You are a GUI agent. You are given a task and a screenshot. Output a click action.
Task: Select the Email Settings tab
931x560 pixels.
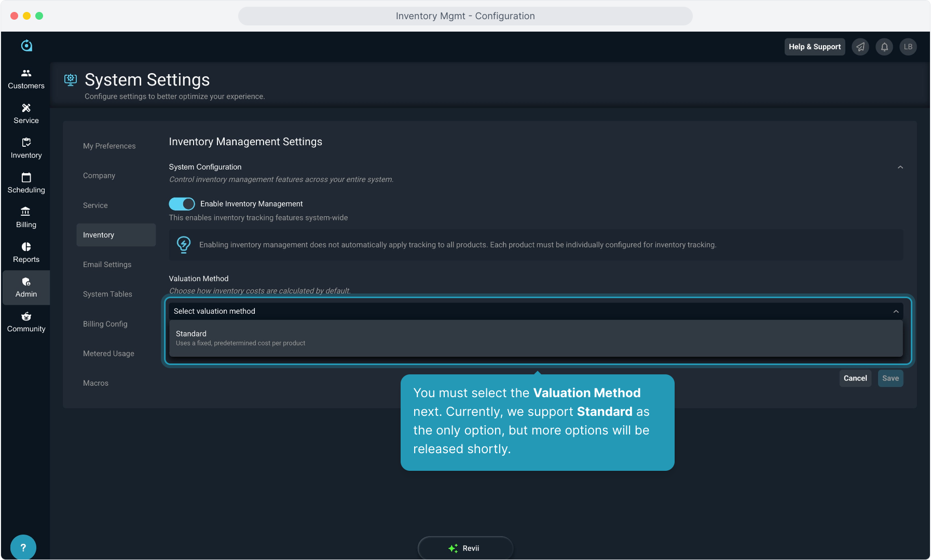pyautogui.click(x=107, y=264)
